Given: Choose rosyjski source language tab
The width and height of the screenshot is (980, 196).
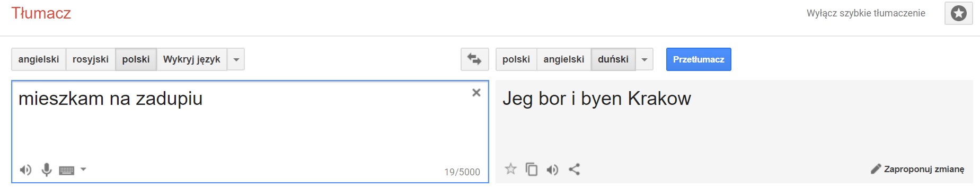Looking at the screenshot, I should pos(91,59).
